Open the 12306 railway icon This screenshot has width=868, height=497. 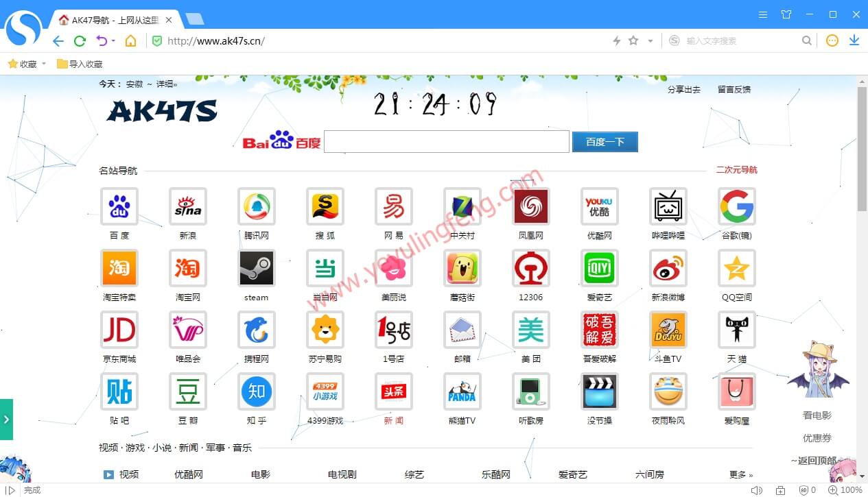[x=531, y=268]
